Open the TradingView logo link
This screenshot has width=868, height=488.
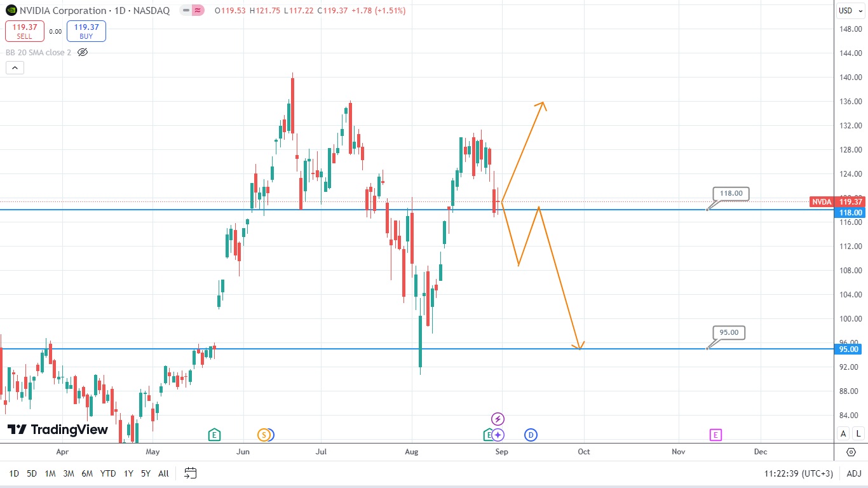coord(58,430)
